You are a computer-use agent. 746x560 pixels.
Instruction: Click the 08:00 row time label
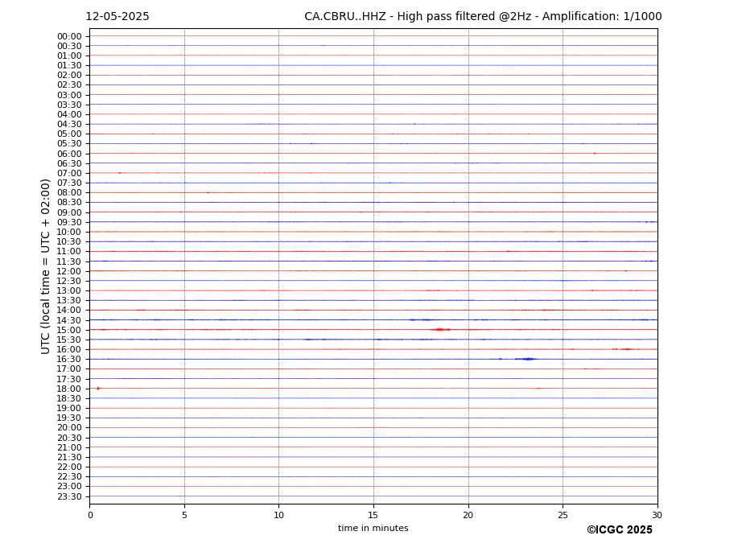pyautogui.click(x=69, y=193)
